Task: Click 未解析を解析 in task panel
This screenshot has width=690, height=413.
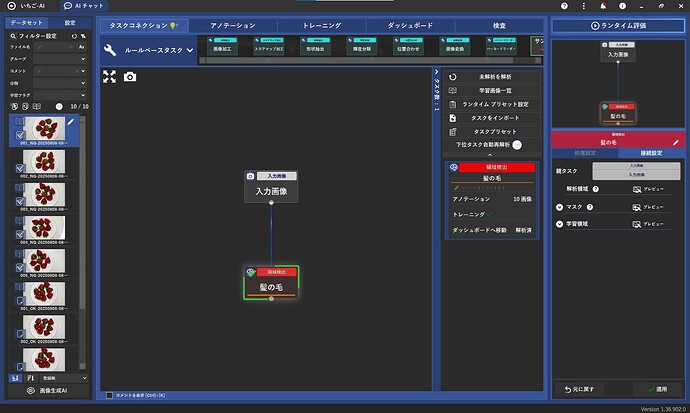Action: click(x=492, y=77)
